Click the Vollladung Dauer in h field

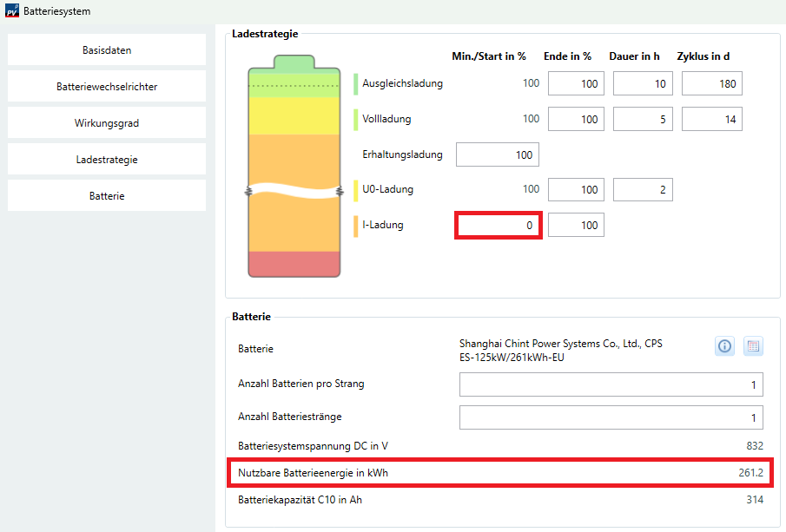(x=643, y=120)
